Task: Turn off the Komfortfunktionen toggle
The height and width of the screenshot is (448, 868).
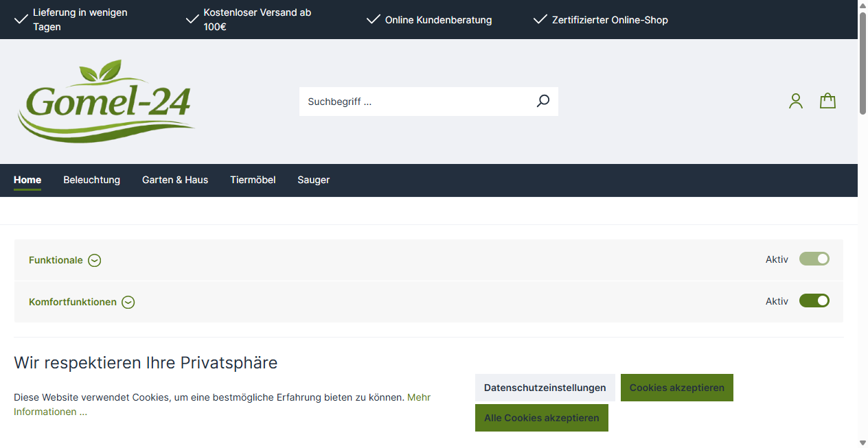Action: click(814, 300)
